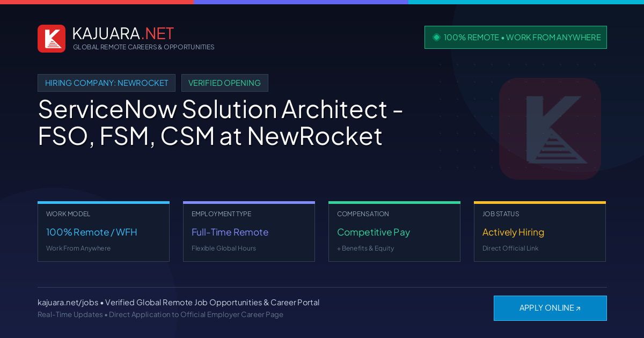Select the Hiring Company: NewRocket tag
Screen dimensions: 644x338
(106, 83)
